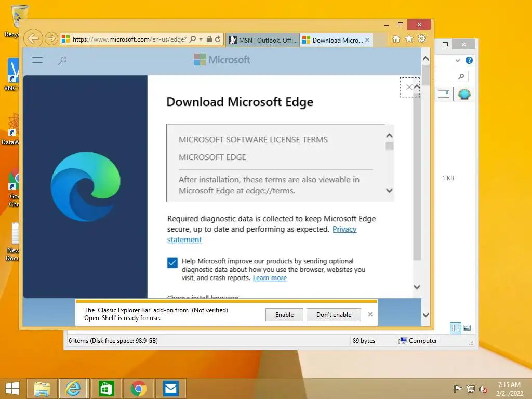Open Windows Store from taskbar
Viewport: 532px width, 399px height.
106,389
